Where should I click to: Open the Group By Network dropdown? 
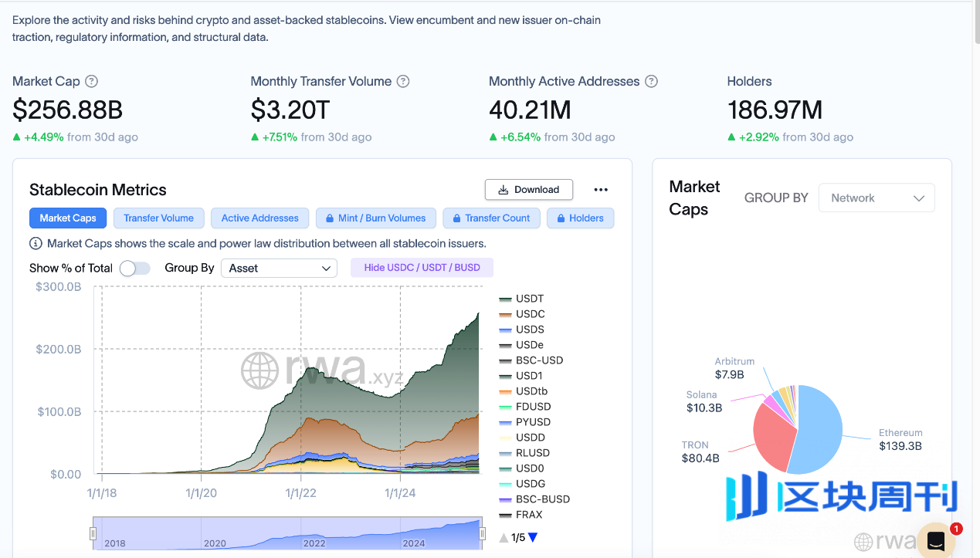877,198
